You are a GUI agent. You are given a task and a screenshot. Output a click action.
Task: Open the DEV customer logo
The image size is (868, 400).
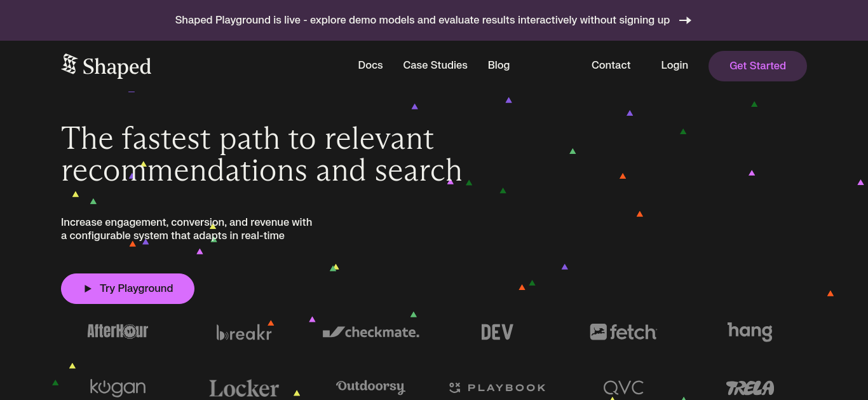click(x=497, y=332)
